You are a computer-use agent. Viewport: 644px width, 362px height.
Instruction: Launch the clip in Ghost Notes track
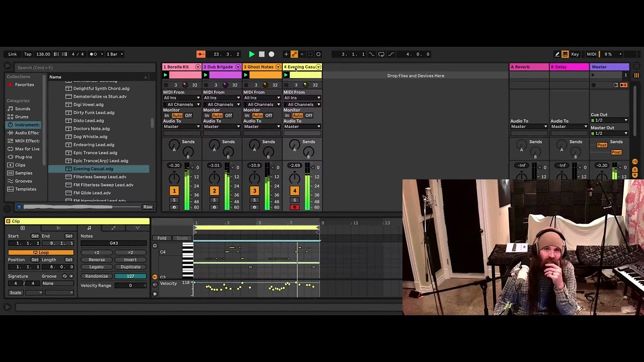(246, 75)
